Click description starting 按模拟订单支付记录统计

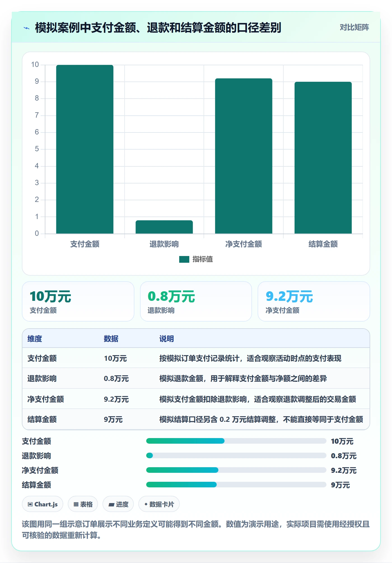point(250,358)
